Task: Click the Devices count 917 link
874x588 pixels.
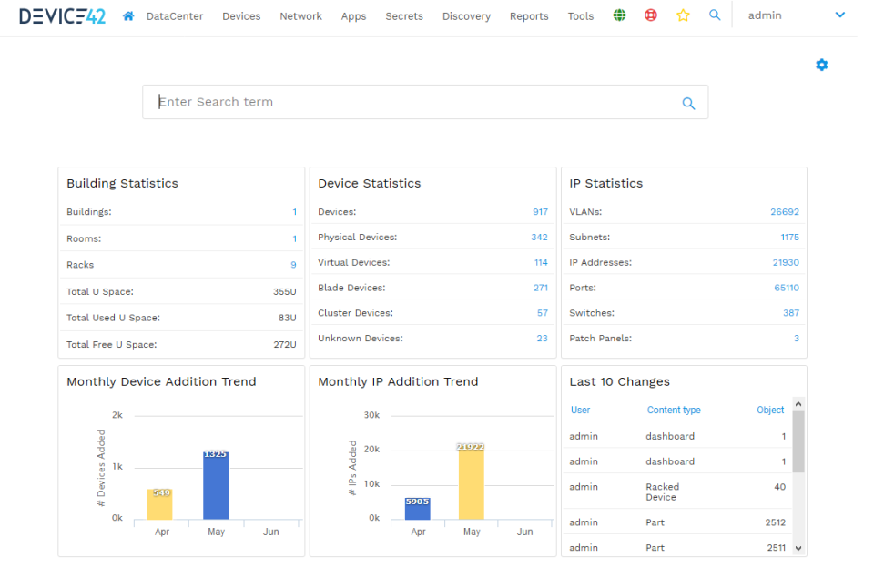Action: coord(540,212)
